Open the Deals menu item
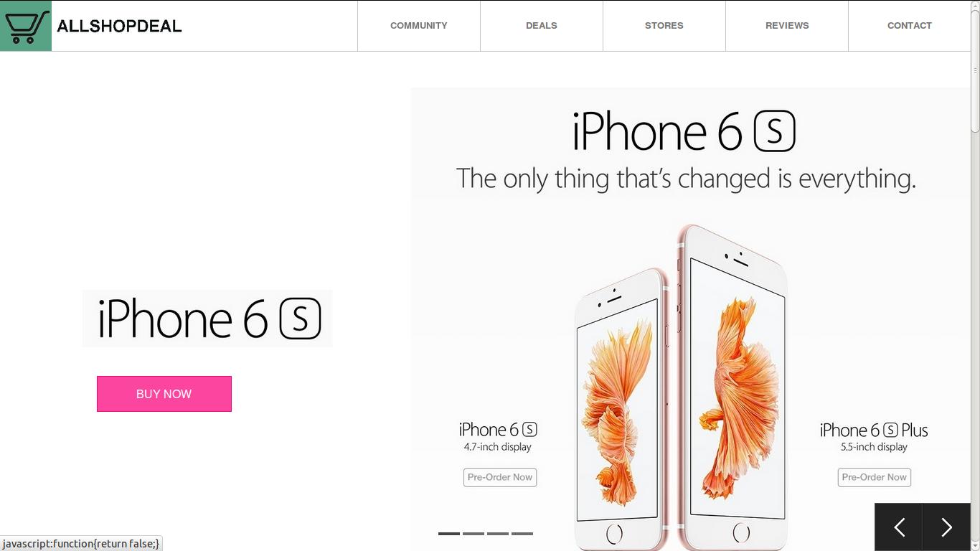980x551 pixels. tap(542, 26)
